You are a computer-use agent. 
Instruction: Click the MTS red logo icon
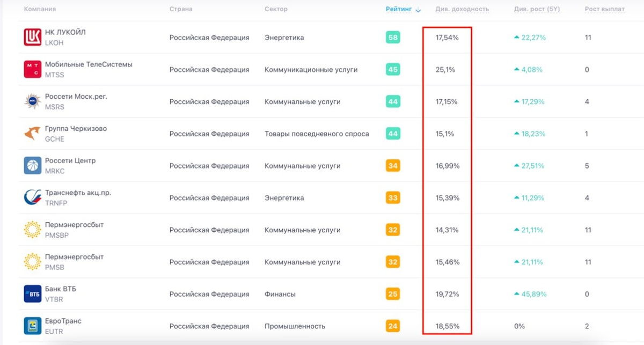32,69
